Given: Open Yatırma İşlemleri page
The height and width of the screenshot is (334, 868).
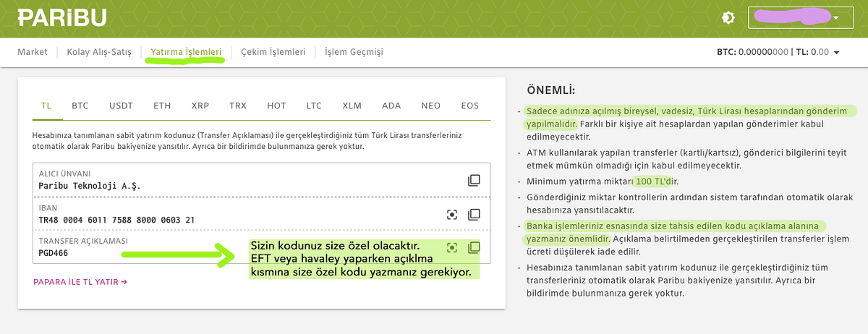Looking at the screenshot, I should [x=186, y=52].
